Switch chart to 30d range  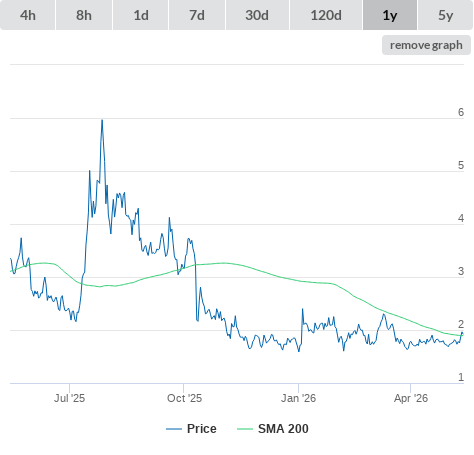257,15
